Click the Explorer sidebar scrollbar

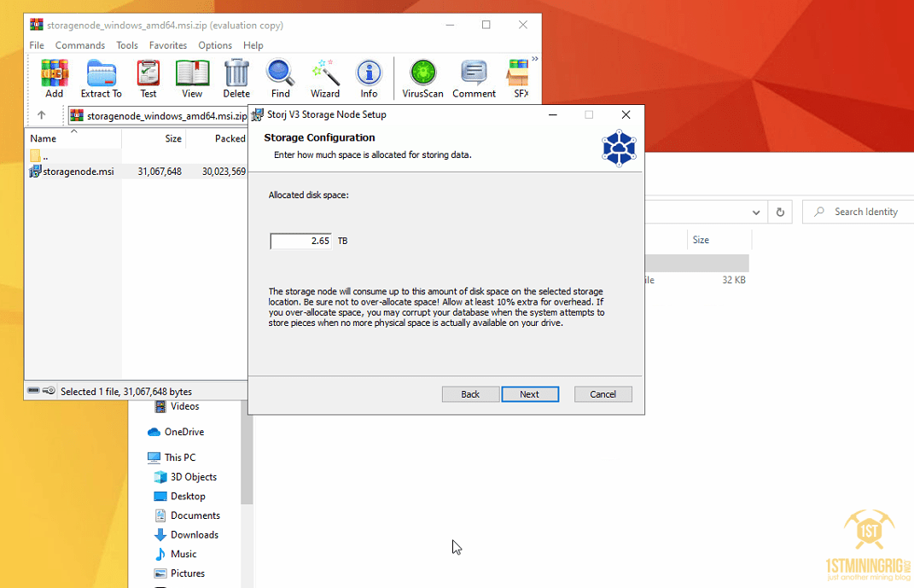point(247,452)
